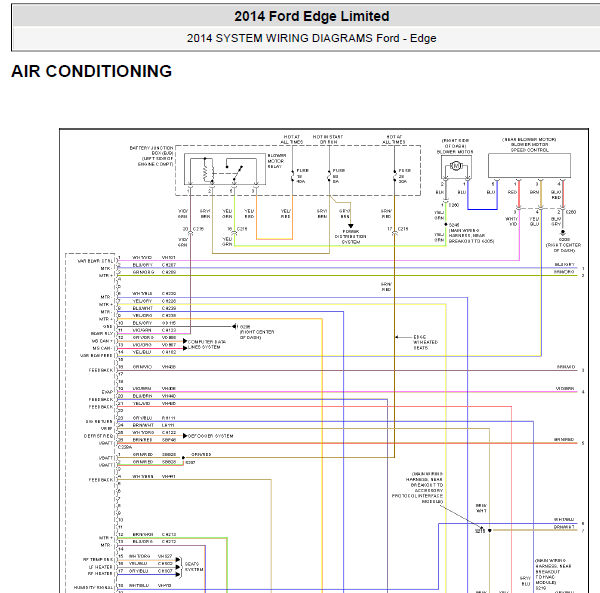The image size is (600, 593).
Task: Click the RF TEMP SNS pin label
Action: click(x=98, y=559)
